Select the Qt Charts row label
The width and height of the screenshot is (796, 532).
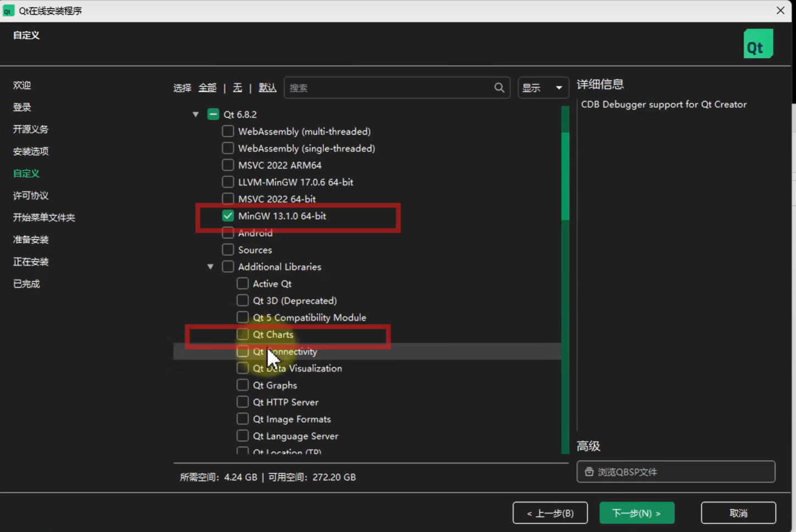coord(273,334)
